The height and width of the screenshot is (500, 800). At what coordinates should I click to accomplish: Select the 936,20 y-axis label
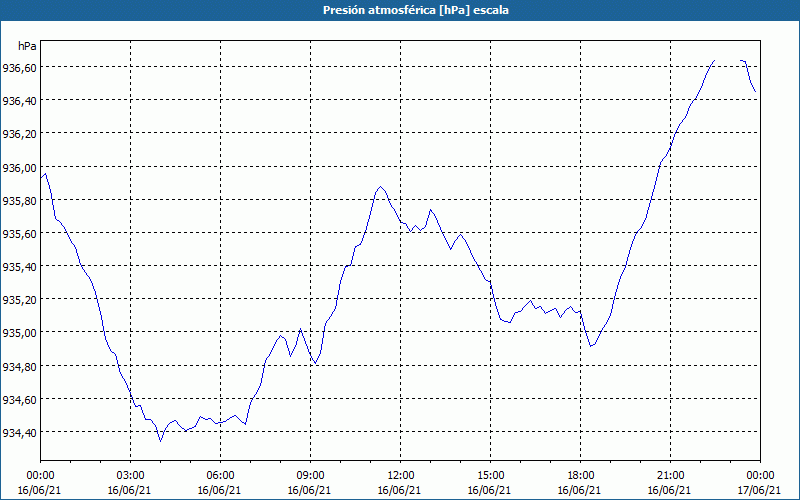pos(19,134)
